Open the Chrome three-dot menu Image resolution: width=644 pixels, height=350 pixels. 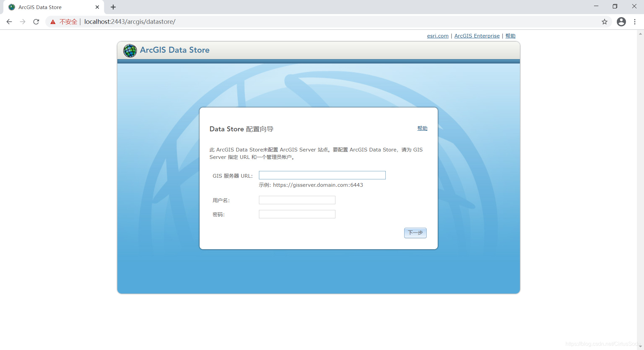(635, 22)
